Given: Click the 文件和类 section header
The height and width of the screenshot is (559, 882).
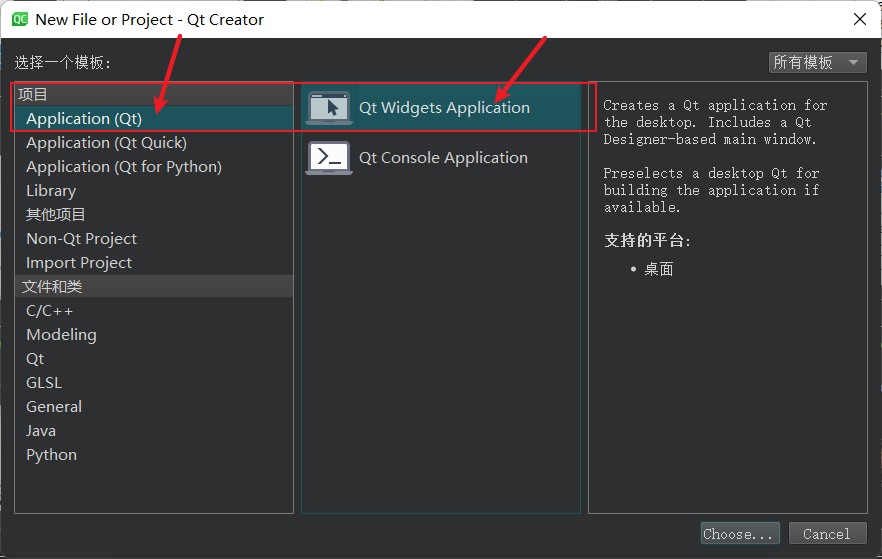Looking at the screenshot, I should [x=154, y=287].
